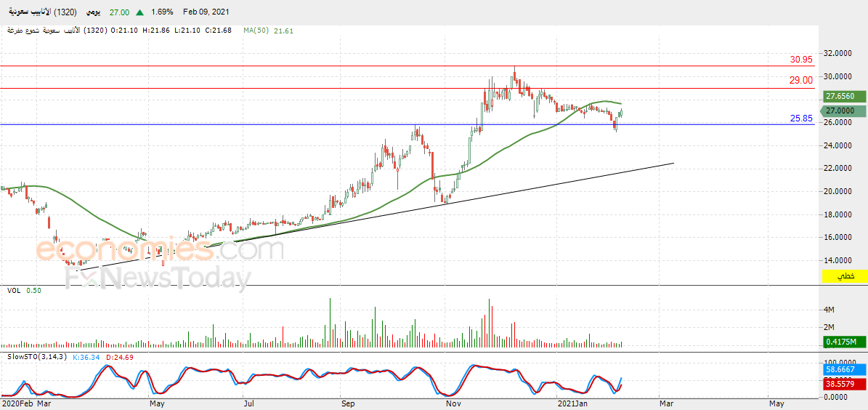
Task: Click the red 30.95 resistance label
Action: click(x=801, y=60)
